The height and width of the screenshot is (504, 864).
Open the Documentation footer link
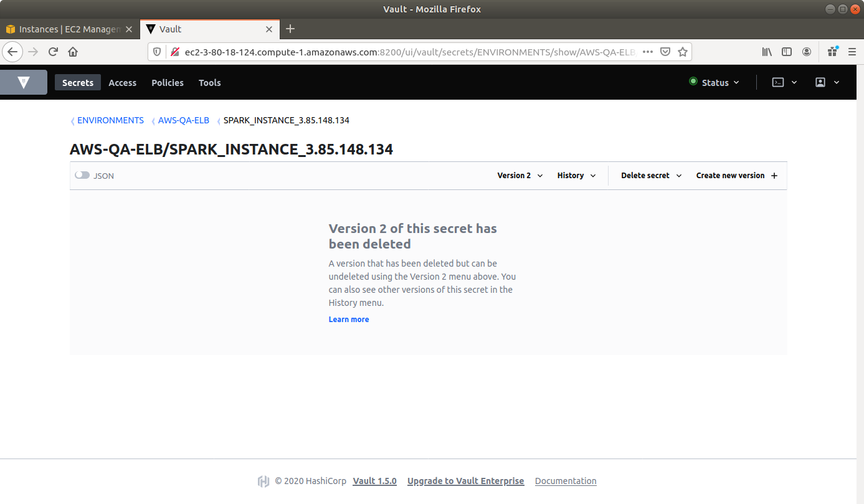pyautogui.click(x=566, y=481)
